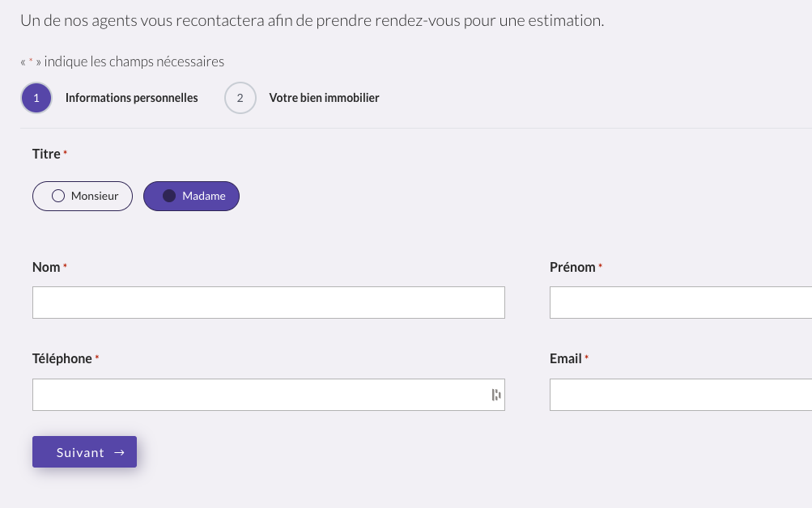
Task: Click the Email label text
Action: [x=565, y=358]
